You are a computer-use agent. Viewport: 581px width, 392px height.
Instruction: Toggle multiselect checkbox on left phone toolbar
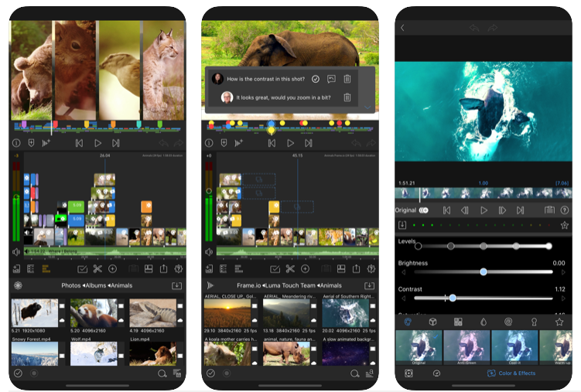pos(82,269)
